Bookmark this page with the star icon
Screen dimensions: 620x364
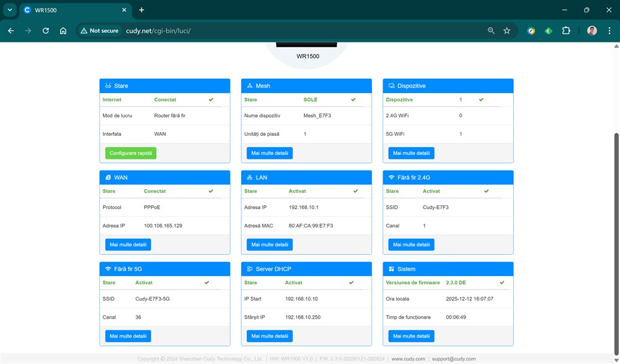pyautogui.click(x=507, y=30)
